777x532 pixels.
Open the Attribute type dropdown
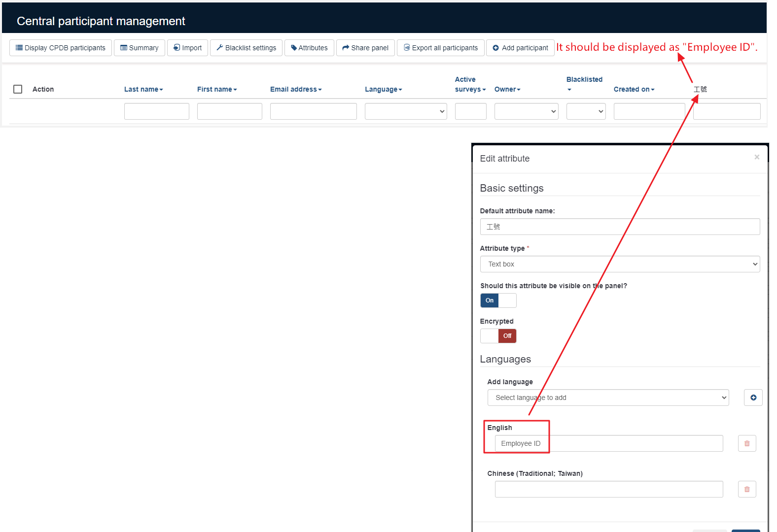619,264
